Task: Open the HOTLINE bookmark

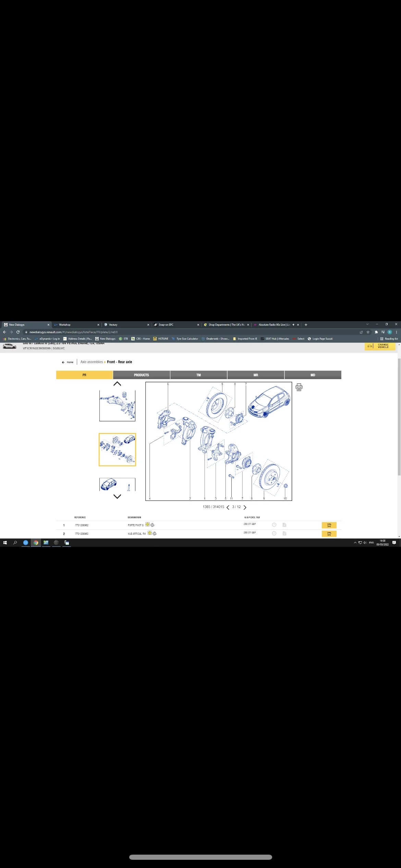Action: 161,339
